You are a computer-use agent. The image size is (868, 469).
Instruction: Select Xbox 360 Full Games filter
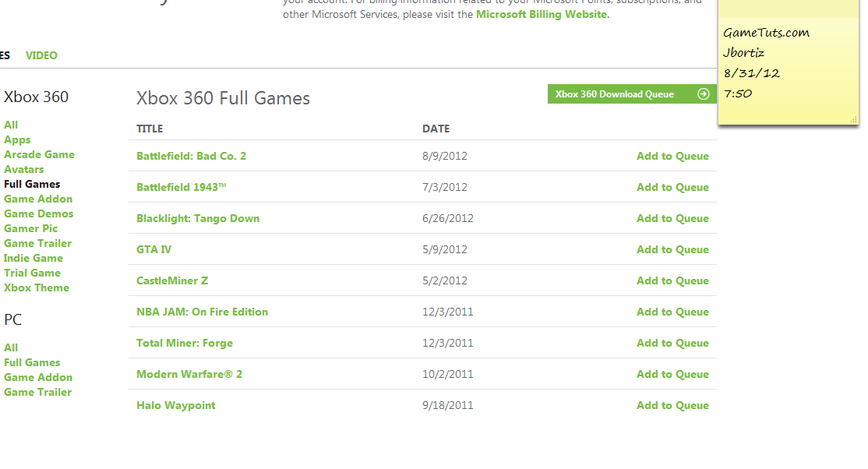[x=32, y=185]
